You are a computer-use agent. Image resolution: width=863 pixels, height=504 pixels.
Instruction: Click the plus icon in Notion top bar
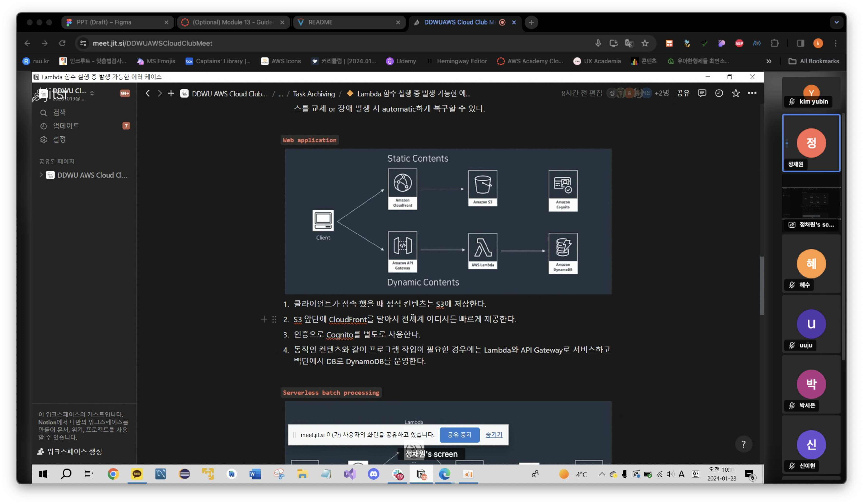[171, 93]
